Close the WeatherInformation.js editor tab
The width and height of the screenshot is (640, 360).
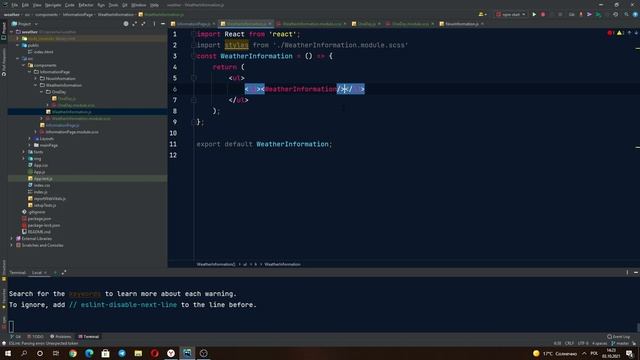(270, 24)
